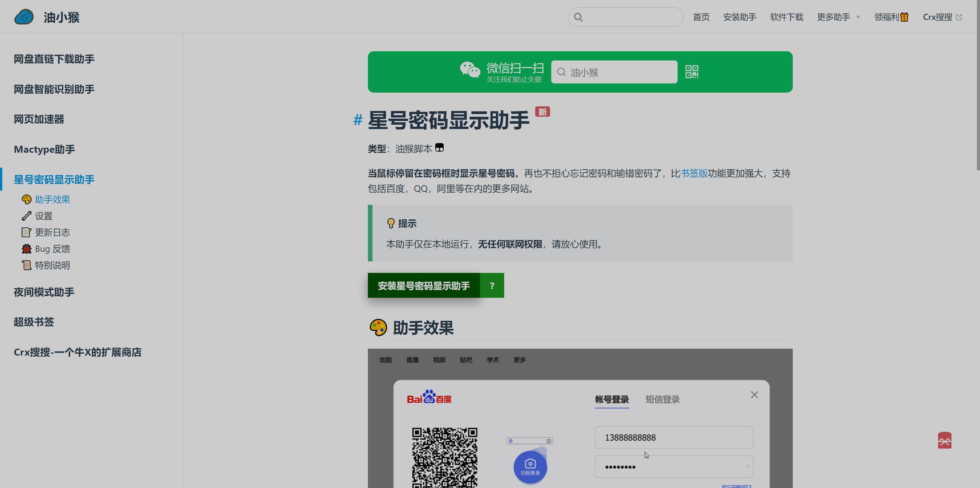Viewport: 980px width, 488px height.
Task: Click the Baidu login demo screenshot
Action: (580, 418)
